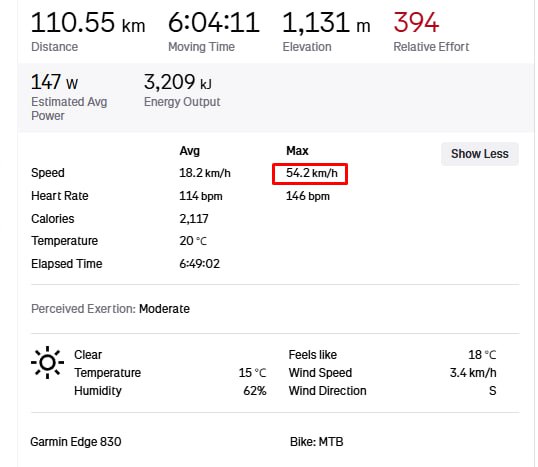Click the 147 W estimated power value
The height and width of the screenshot is (467, 538).
tap(55, 82)
